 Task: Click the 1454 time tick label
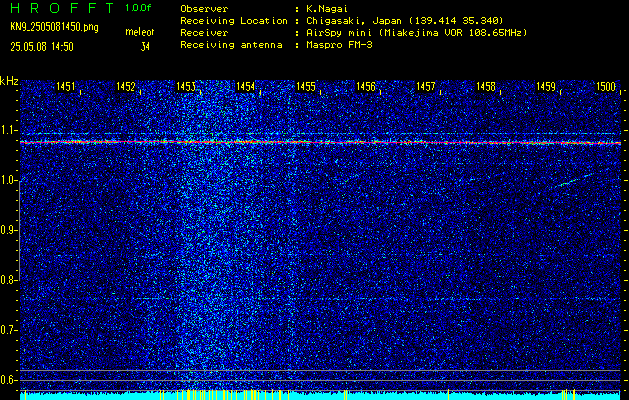(246, 86)
